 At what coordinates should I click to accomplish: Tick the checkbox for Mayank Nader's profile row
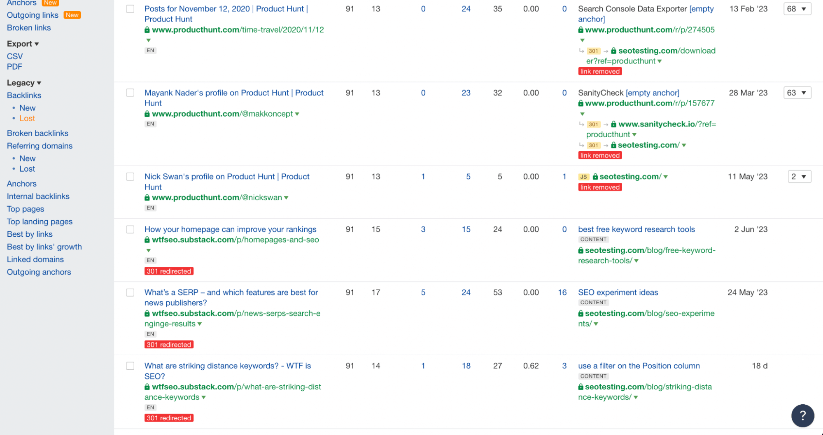tap(130, 93)
